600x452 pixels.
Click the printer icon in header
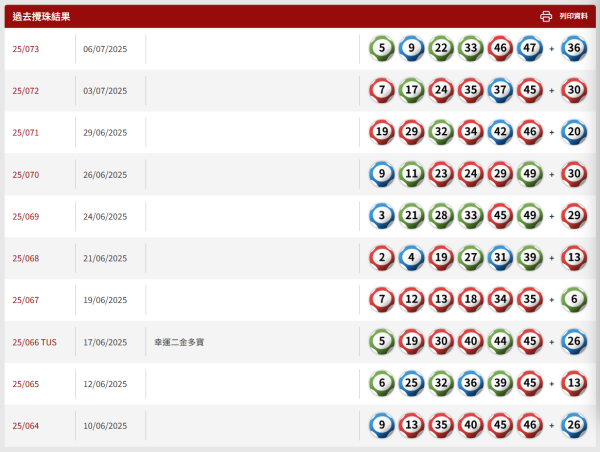click(x=546, y=16)
